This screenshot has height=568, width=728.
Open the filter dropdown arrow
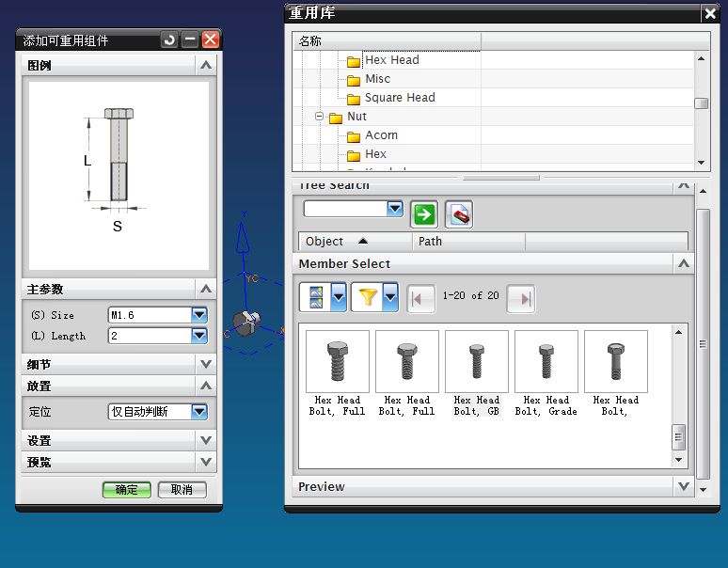tap(390, 296)
